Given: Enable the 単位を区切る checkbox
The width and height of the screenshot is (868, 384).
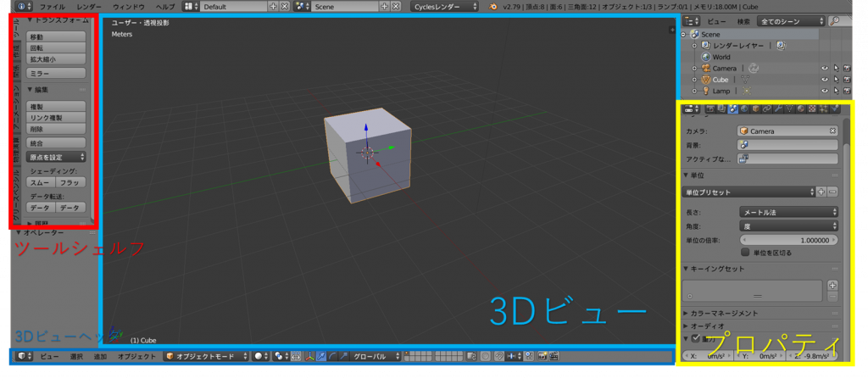Looking at the screenshot, I should coord(745,253).
